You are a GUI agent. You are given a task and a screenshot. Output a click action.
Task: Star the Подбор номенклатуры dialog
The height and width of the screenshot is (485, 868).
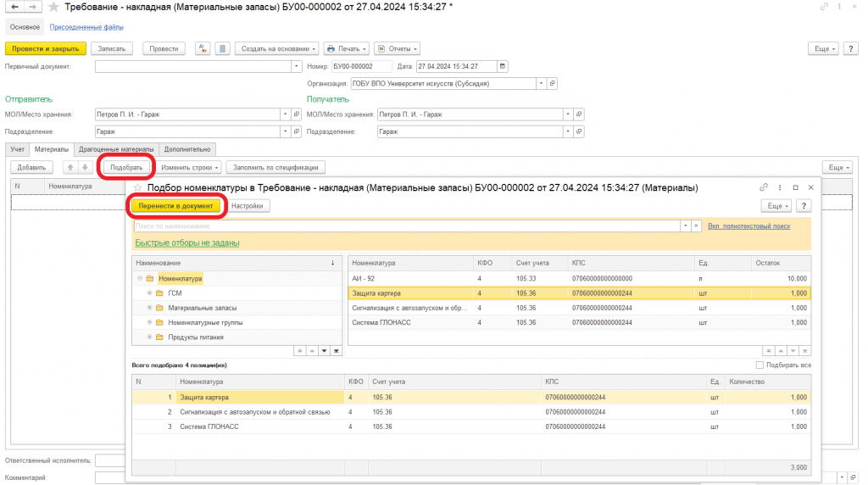pyautogui.click(x=138, y=187)
